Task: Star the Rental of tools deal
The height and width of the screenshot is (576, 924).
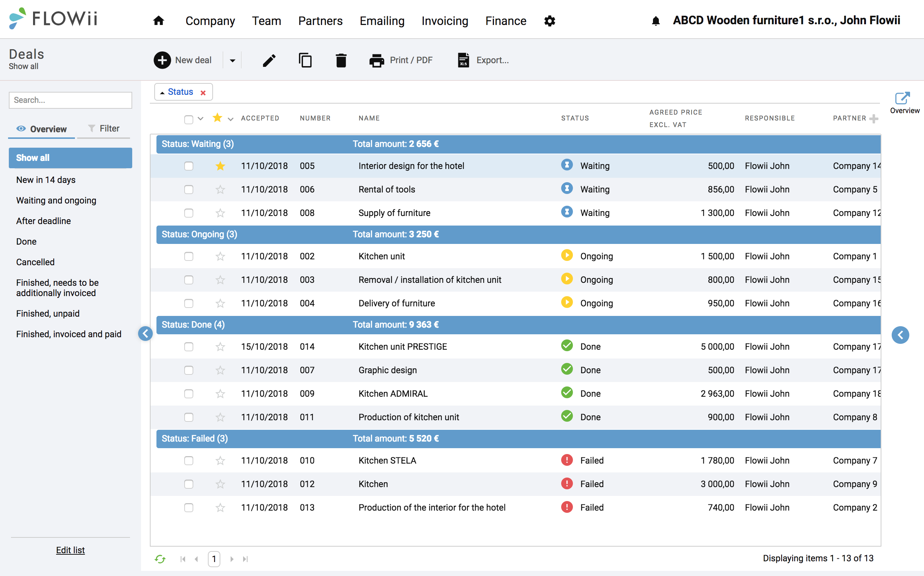Action: pyautogui.click(x=220, y=189)
